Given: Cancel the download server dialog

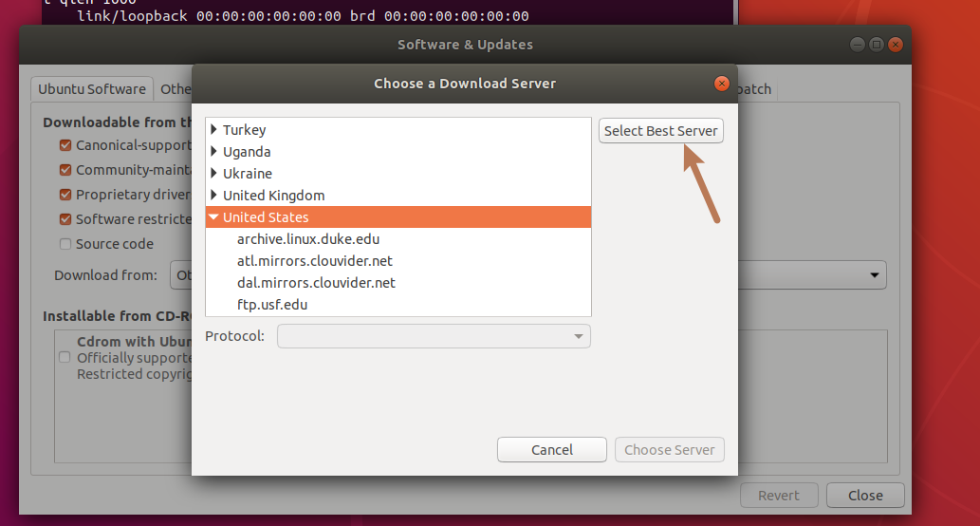Looking at the screenshot, I should pyautogui.click(x=552, y=450).
